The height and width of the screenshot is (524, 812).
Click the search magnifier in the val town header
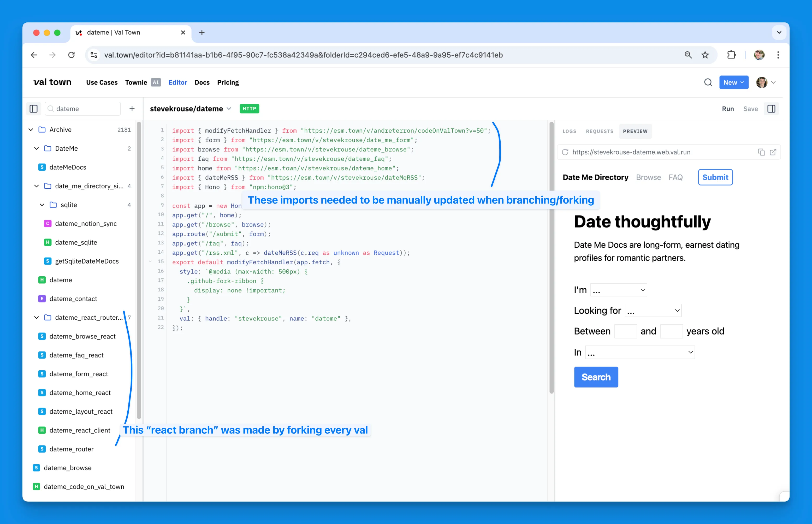(708, 82)
